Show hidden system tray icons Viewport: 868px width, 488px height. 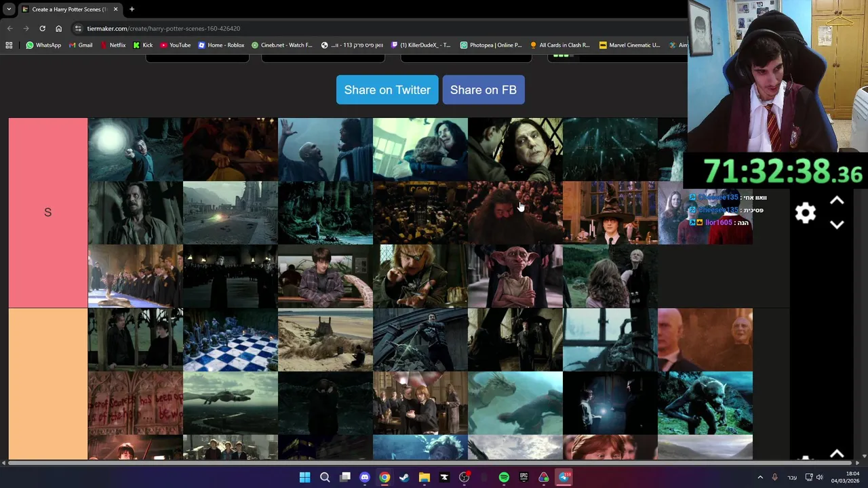point(759,477)
